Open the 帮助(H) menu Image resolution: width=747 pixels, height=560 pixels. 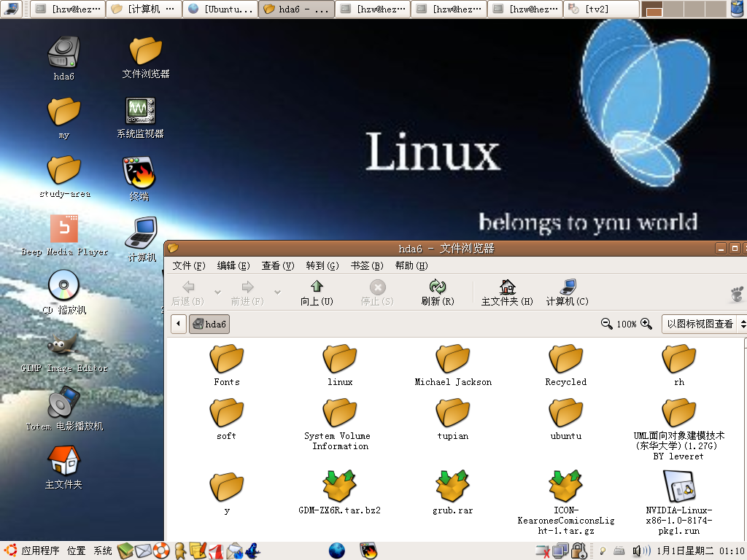pyautogui.click(x=411, y=265)
